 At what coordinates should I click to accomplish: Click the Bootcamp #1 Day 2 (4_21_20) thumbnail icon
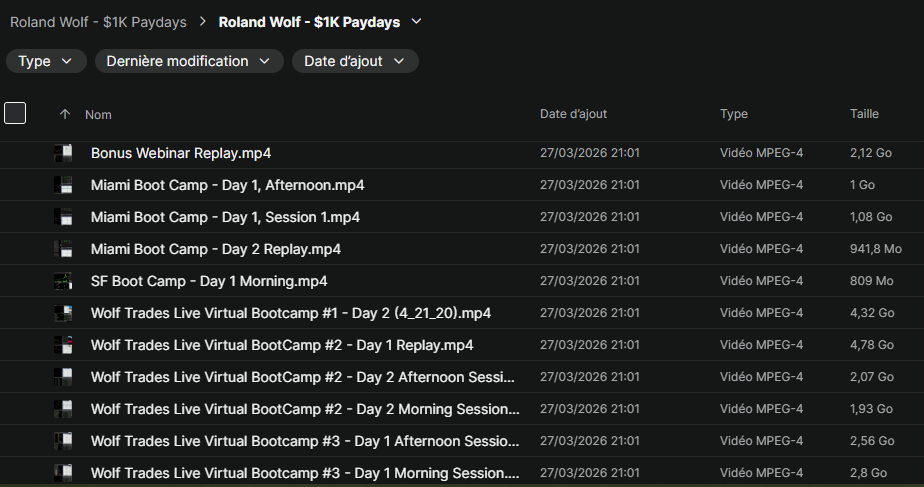[x=63, y=313]
